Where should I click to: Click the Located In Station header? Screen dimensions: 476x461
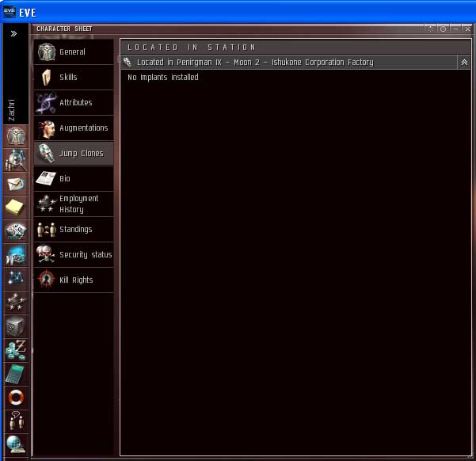295,48
